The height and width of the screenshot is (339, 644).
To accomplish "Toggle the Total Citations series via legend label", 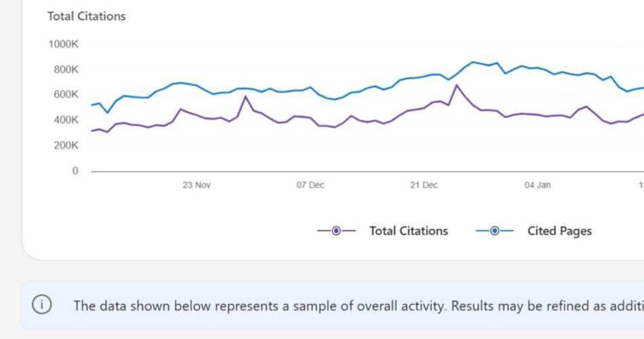I will coord(408,231).
